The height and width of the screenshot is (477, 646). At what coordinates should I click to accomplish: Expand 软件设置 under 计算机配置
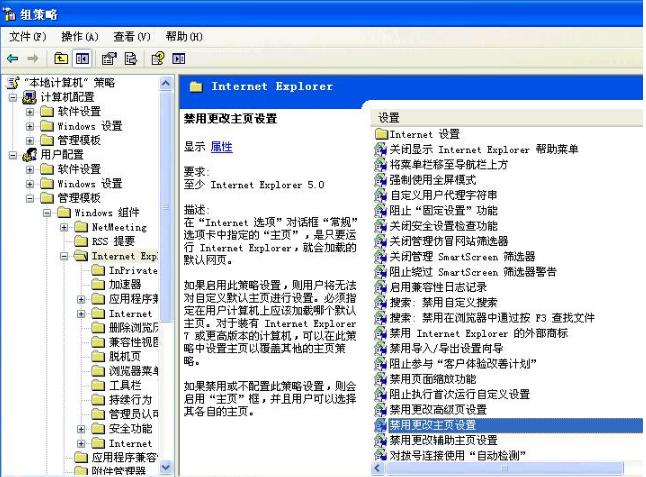[x=30, y=112]
